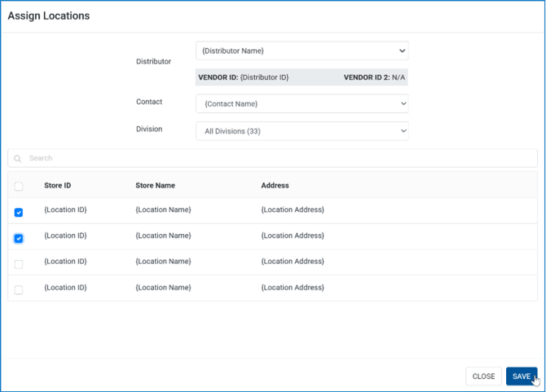Screen dimensions: 546x392
Task: Click the VENDOR ID Distributor ID text
Action: [x=244, y=77]
